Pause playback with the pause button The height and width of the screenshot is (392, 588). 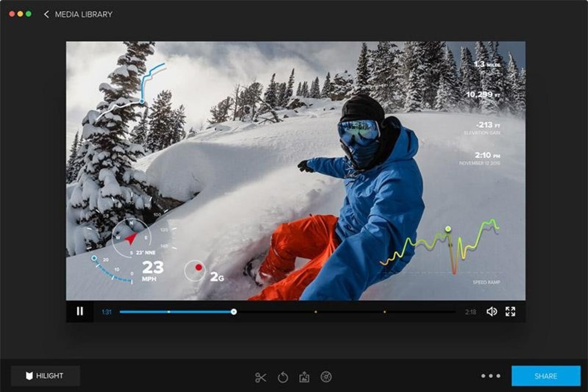click(x=80, y=311)
